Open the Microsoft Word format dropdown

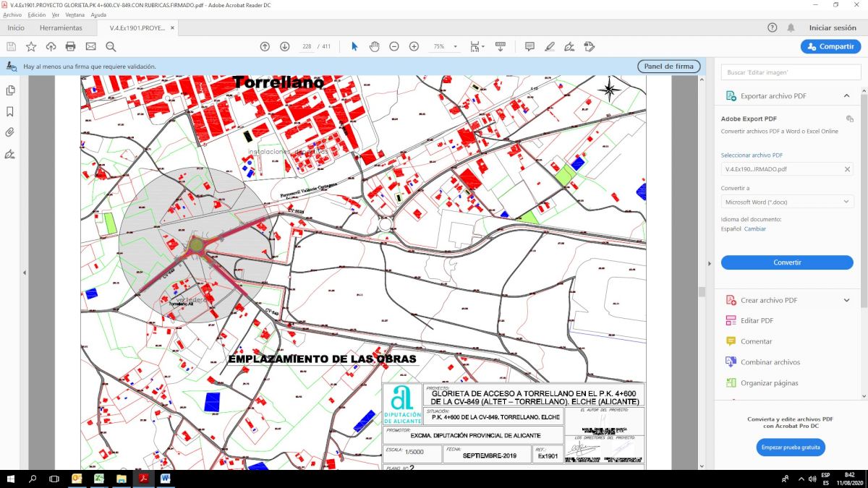pos(786,202)
